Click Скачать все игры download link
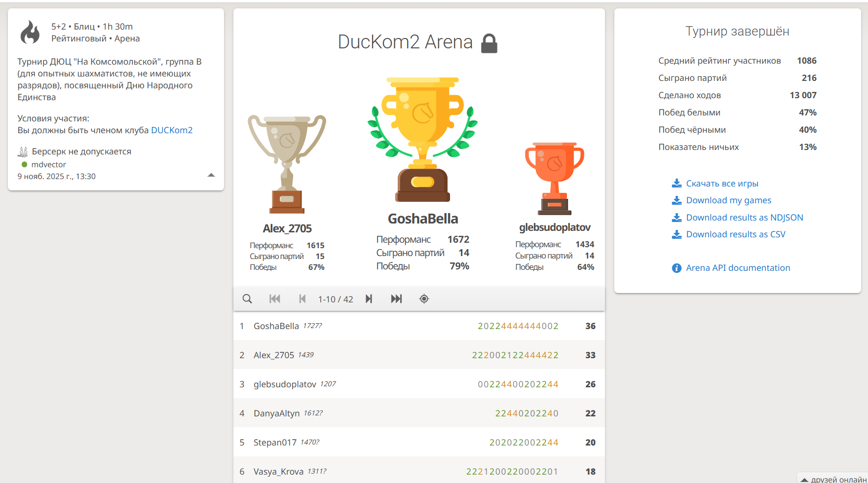 [722, 184]
